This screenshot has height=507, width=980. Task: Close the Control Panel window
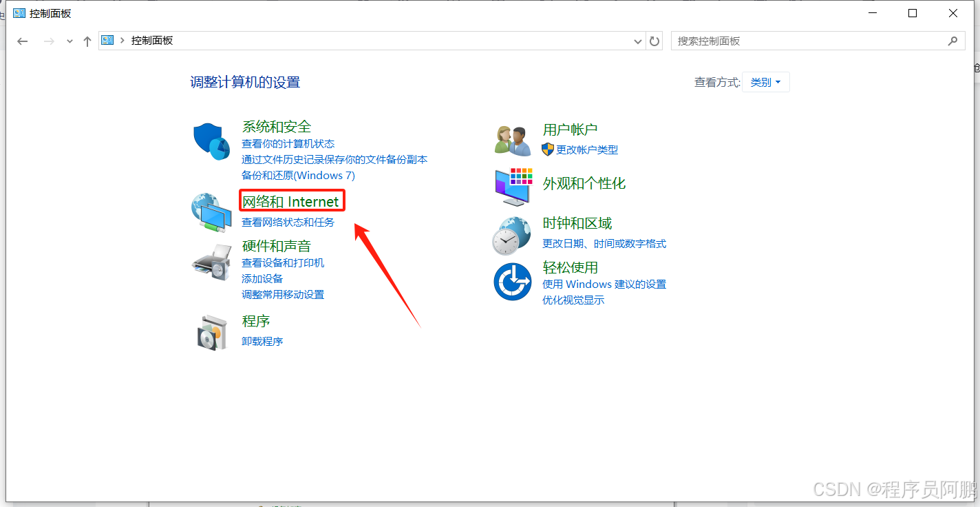(953, 13)
